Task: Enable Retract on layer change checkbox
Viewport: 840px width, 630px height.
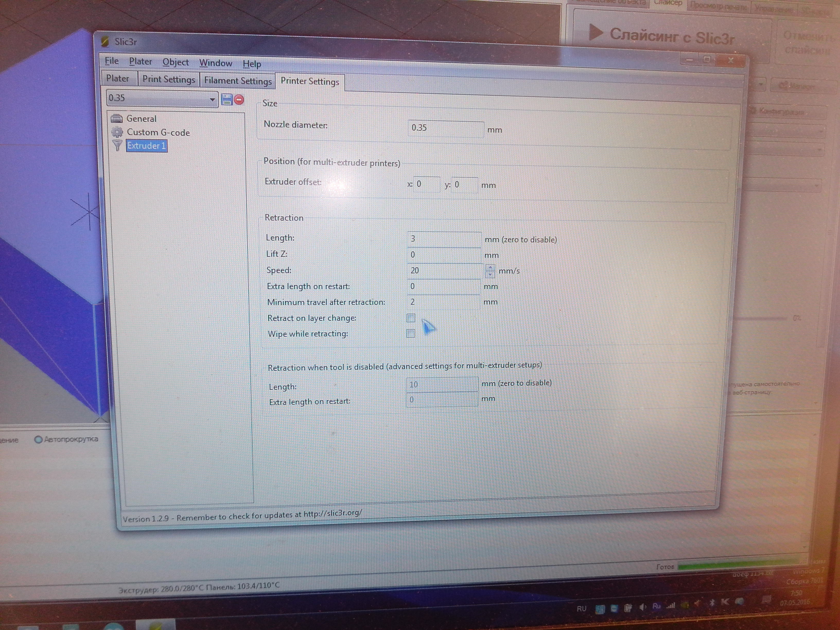Action: tap(410, 318)
